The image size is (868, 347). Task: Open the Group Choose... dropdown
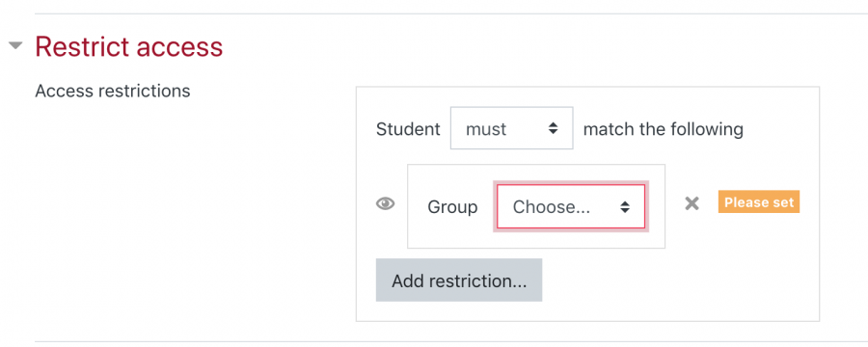coord(571,206)
